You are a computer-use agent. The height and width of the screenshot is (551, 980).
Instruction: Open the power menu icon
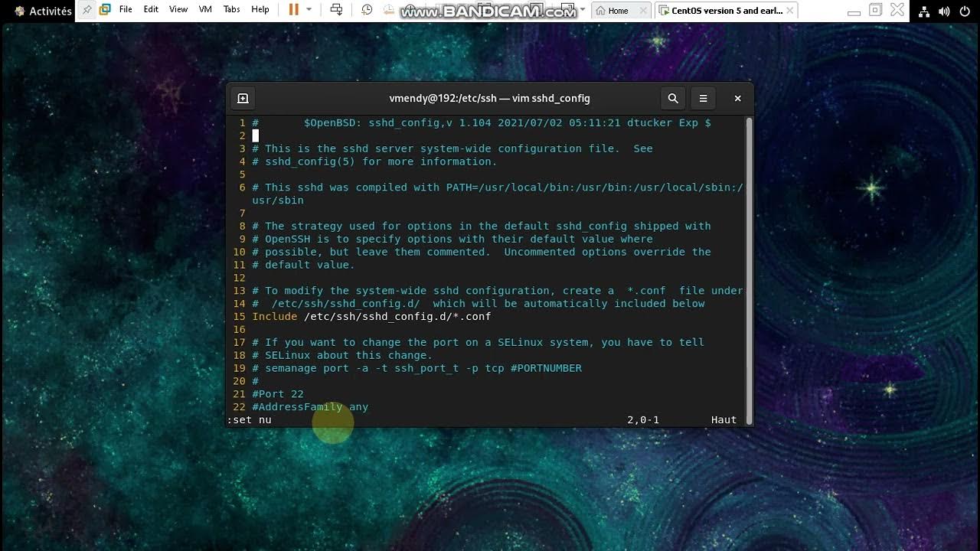pos(963,11)
